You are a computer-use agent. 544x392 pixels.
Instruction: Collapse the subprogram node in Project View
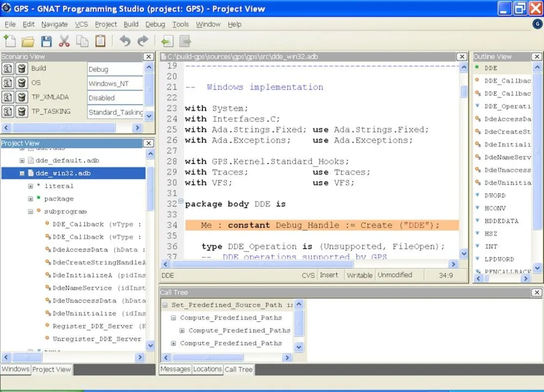pos(30,211)
